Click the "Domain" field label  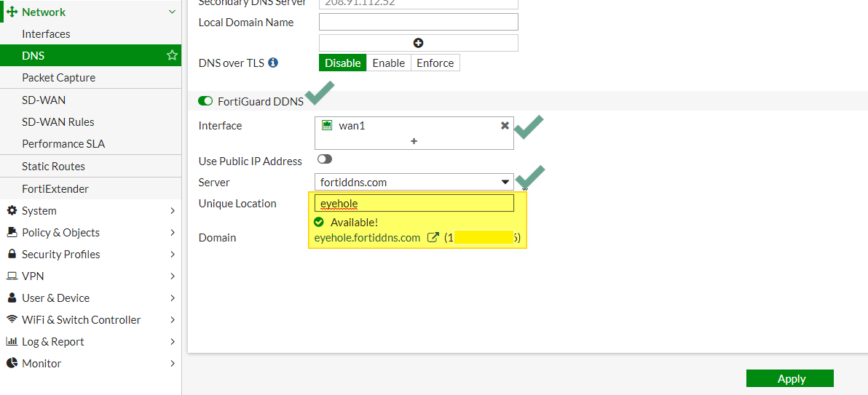pyautogui.click(x=218, y=238)
